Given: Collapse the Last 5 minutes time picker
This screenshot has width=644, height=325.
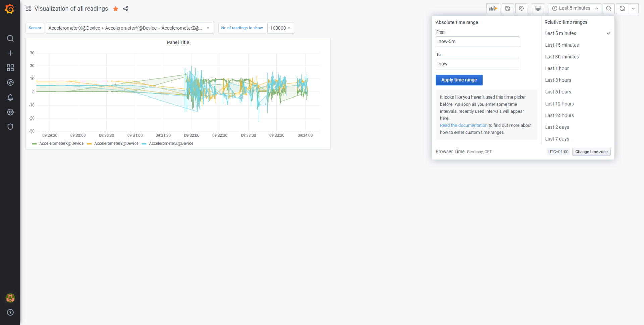Looking at the screenshot, I should pos(575,9).
